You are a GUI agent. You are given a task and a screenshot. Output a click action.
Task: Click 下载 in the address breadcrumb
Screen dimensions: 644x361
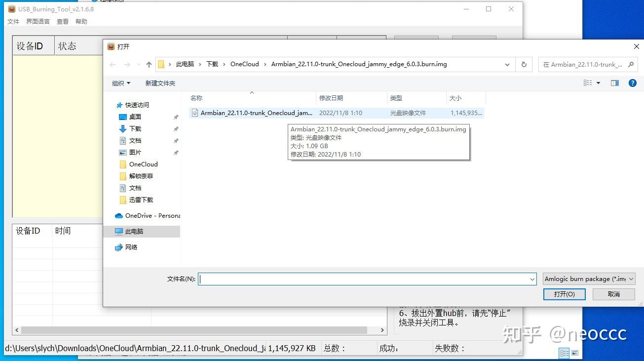point(212,64)
